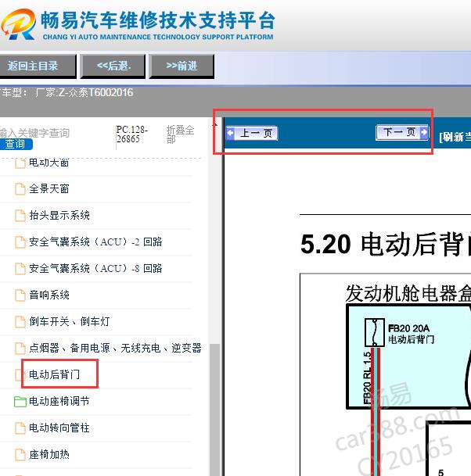Click document icon beside 座椅加热

click(20, 454)
